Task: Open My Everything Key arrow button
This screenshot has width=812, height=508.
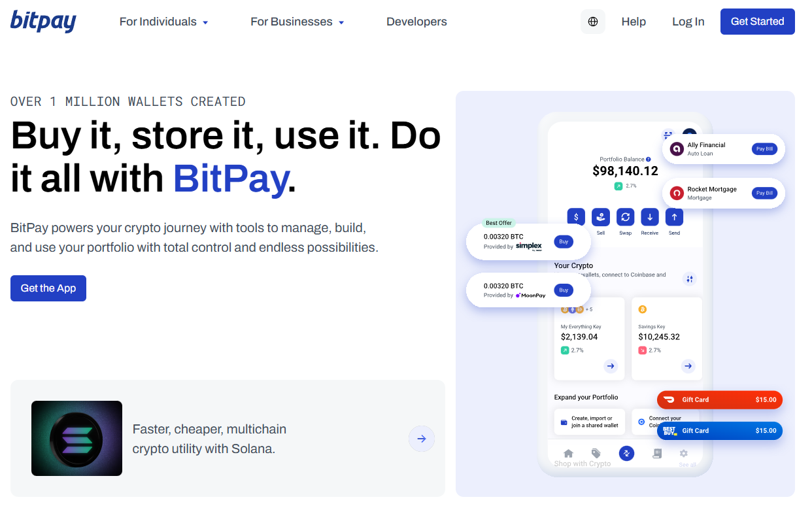Action: 611,366
